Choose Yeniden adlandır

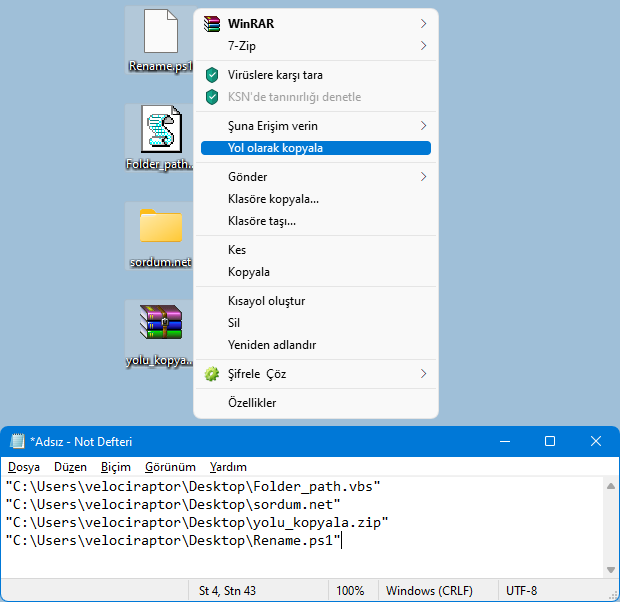point(316,345)
